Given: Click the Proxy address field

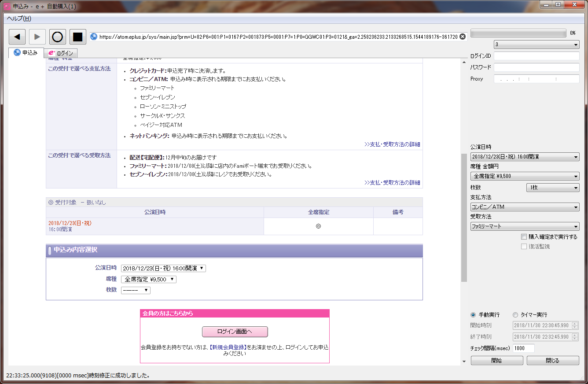Looking at the screenshot, I should click(537, 79).
